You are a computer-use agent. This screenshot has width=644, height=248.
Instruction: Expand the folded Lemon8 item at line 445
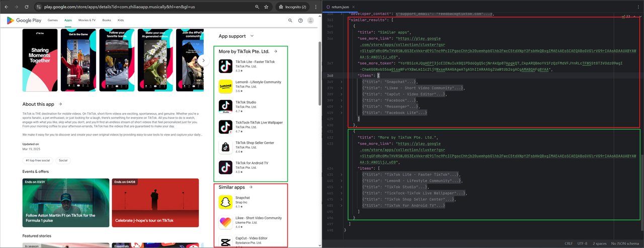341,180
